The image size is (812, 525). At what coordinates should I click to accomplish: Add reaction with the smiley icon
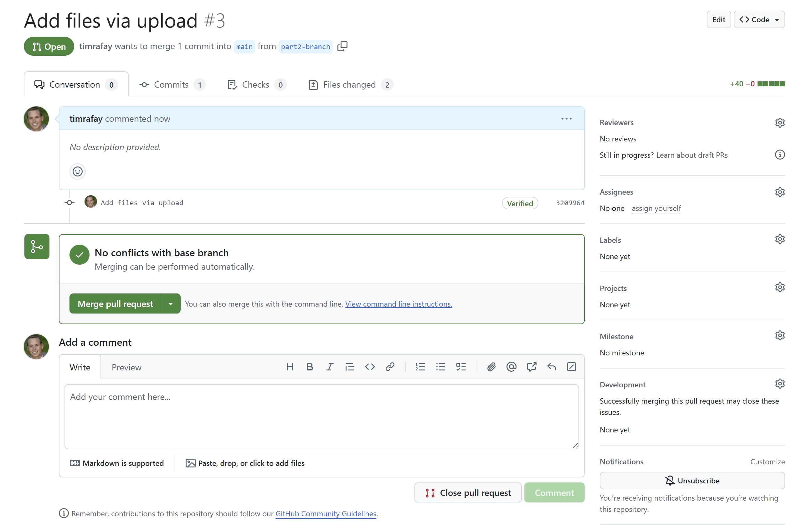click(77, 171)
